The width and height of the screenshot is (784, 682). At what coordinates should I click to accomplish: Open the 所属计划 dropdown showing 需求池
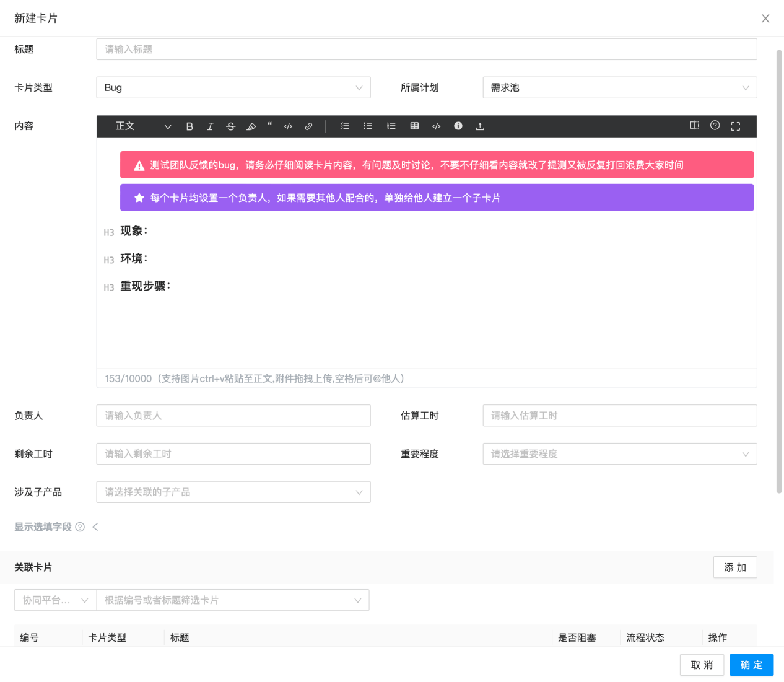pos(619,87)
